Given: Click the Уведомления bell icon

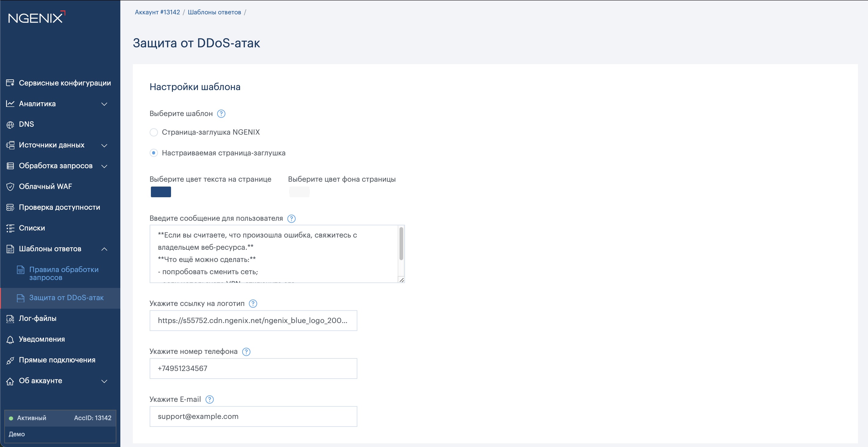Looking at the screenshot, I should [10, 340].
